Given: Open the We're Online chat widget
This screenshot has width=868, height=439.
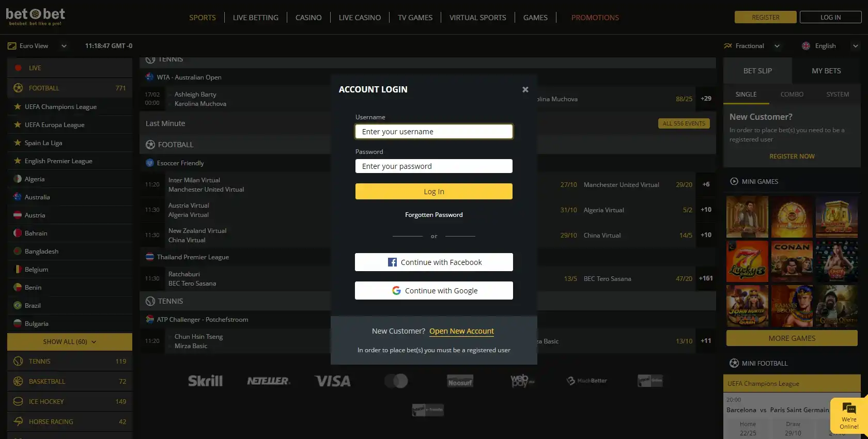Looking at the screenshot, I should pyautogui.click(x=848, y=415).
